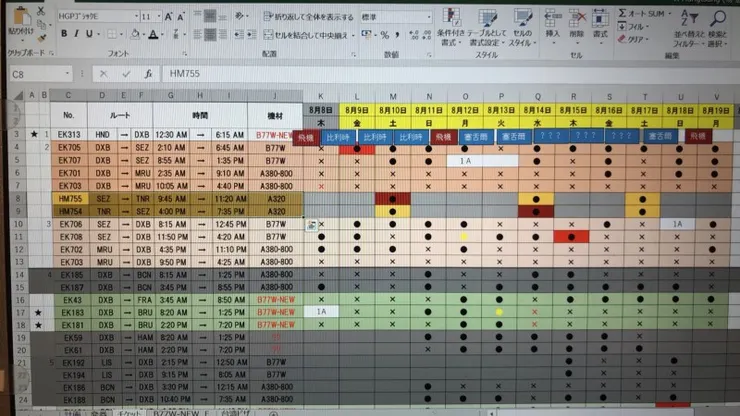The height and width of the screenshot is (416, 740).
Task: Click the fx insert function icon
Action: click(148, 74)
